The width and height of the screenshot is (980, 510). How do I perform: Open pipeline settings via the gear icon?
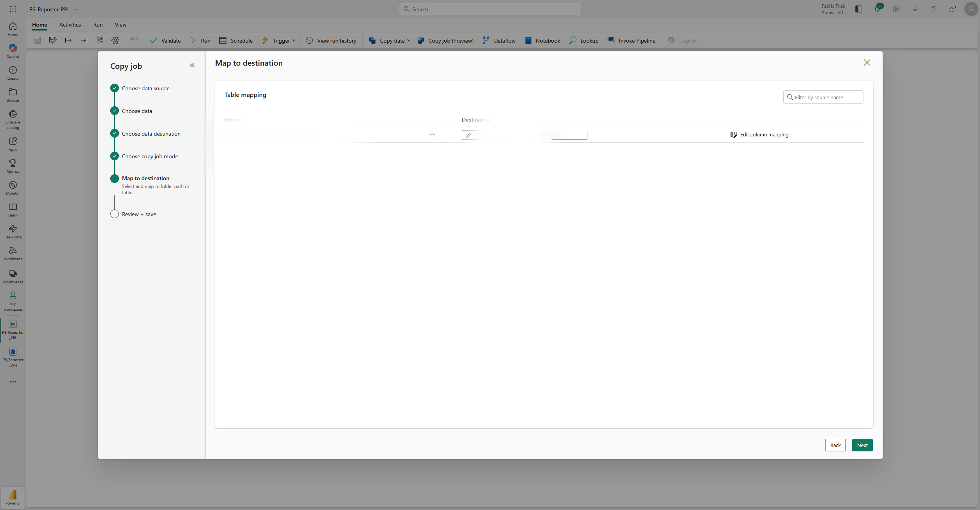click(x=115, y=40)
